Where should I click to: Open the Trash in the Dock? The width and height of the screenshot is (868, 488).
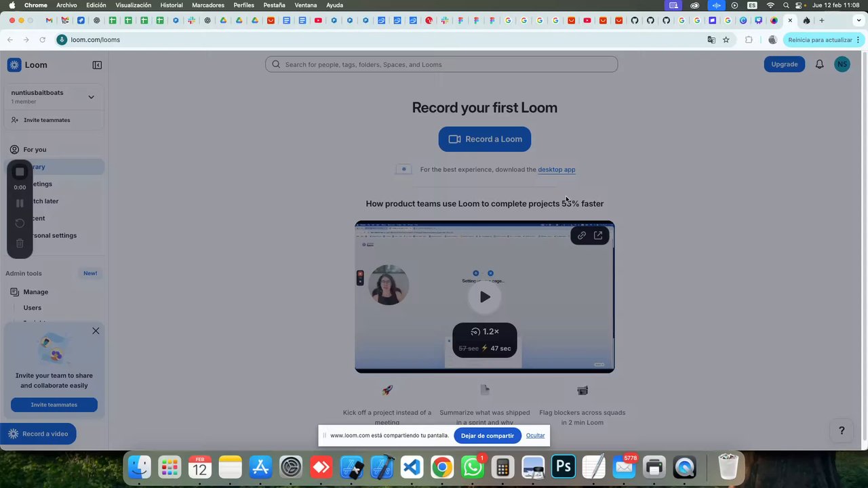click(728, 467)
